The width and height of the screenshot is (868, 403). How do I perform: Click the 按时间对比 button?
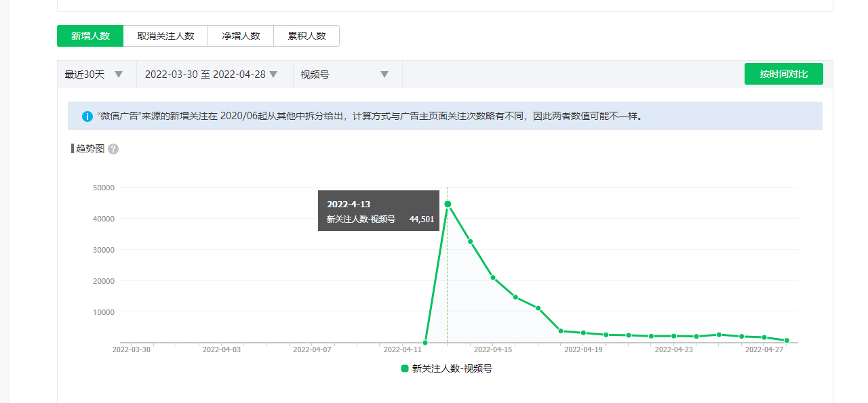[783, 74]
